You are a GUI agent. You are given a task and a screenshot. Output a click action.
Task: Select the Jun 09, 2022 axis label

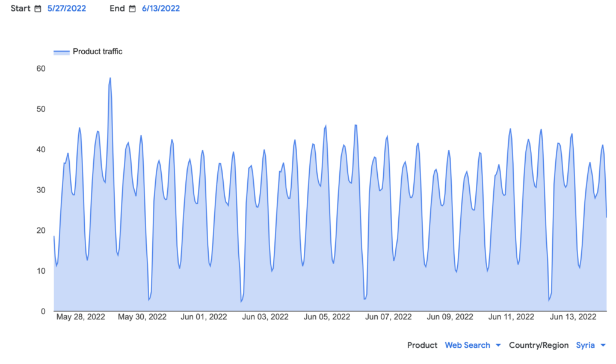451,317
